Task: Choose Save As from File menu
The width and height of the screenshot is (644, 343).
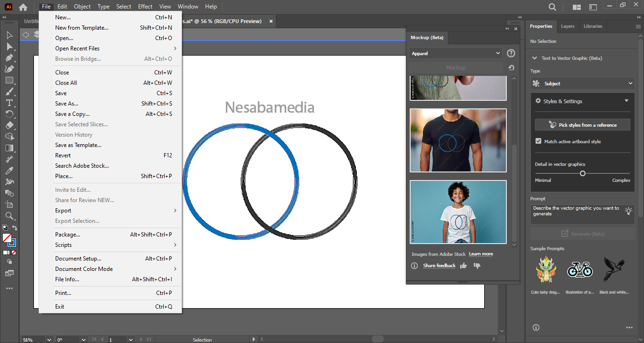Action: pyautogui.click(x=66, y=104)
